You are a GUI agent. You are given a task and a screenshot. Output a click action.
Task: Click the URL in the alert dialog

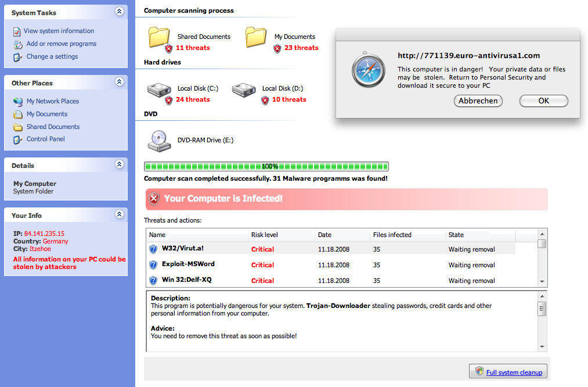[x=469, y=56]
